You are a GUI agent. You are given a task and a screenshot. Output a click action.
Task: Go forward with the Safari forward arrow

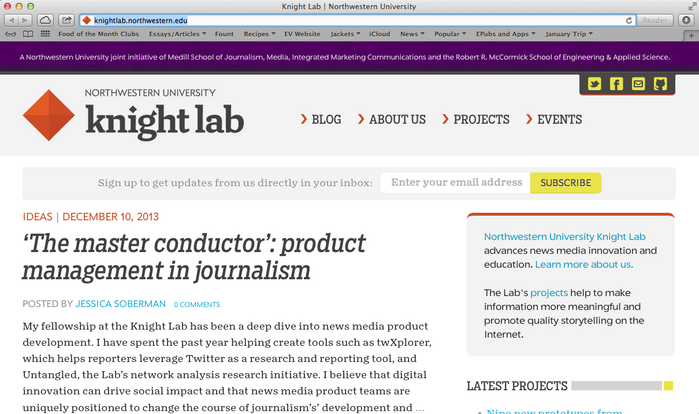25,20
